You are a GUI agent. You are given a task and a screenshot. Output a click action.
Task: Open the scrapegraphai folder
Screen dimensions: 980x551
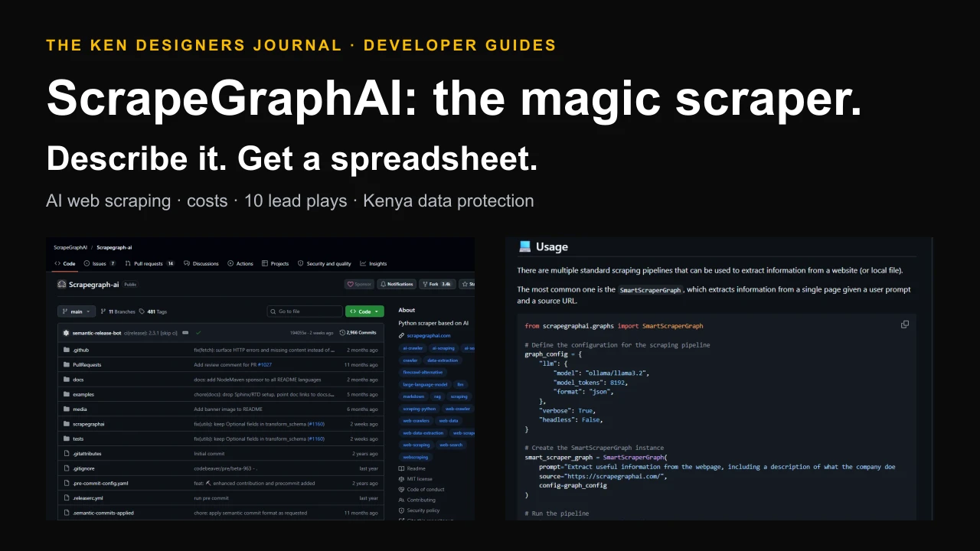coord(89,424)
